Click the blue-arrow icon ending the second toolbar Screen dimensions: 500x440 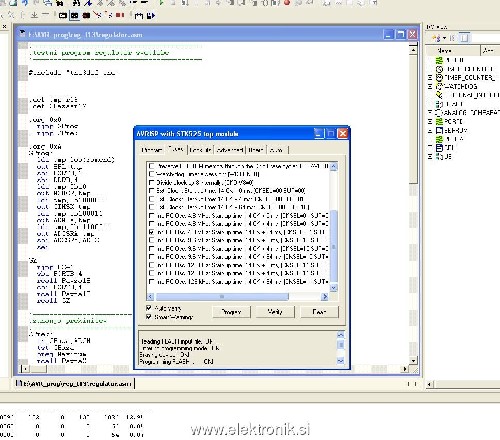click(x=151, y=15)
